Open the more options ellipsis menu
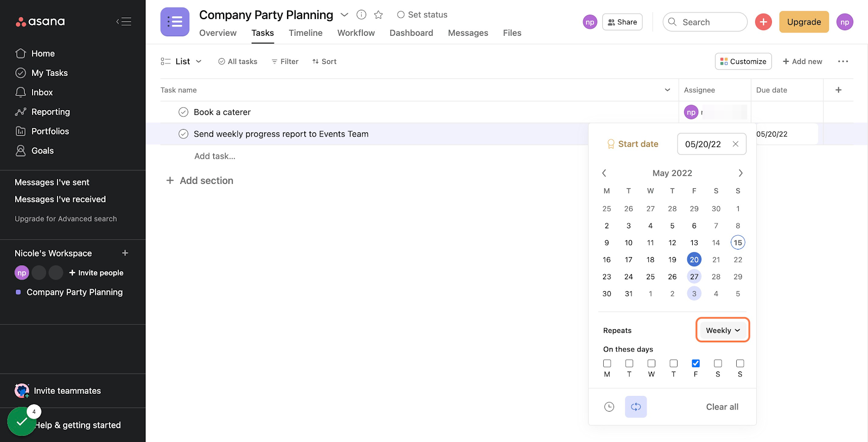 (843, 61)
